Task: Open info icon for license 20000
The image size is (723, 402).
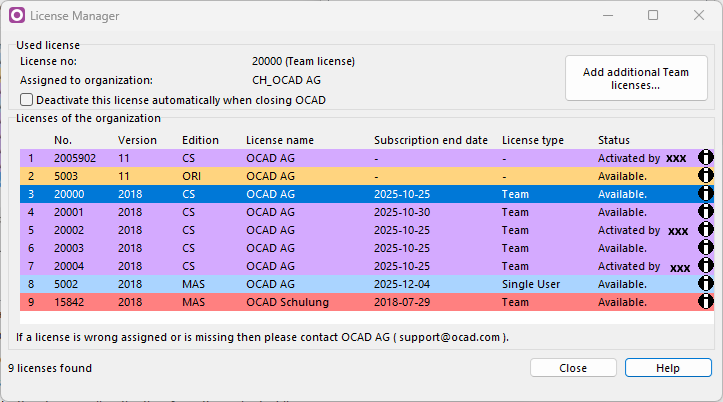Action: coord(705,194)
